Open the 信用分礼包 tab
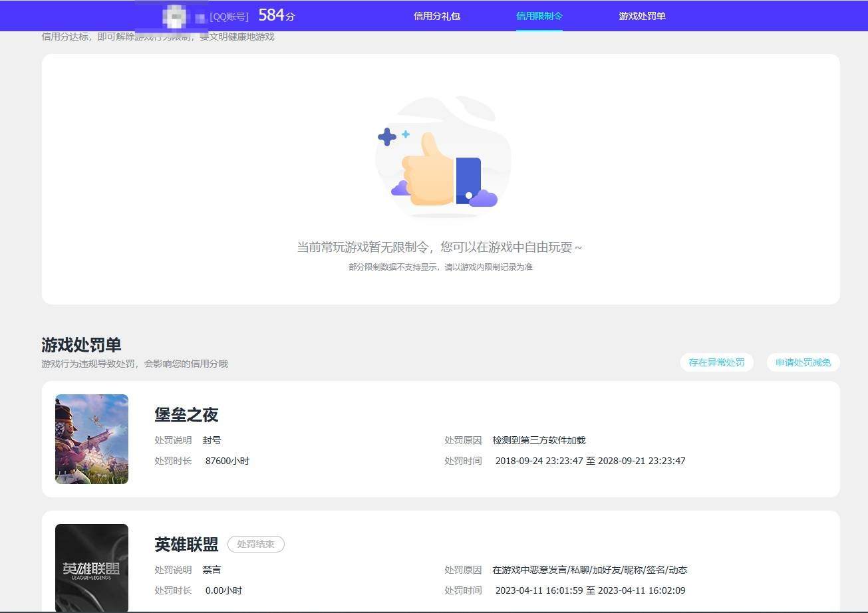The width and height of the screenshot is (868, 613). (x=437, y=16)
